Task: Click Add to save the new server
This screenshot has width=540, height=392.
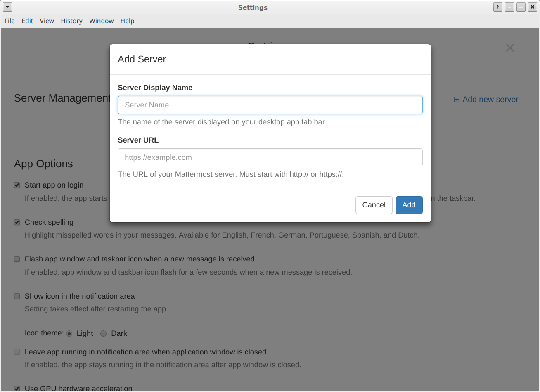Action: point(409,205)
